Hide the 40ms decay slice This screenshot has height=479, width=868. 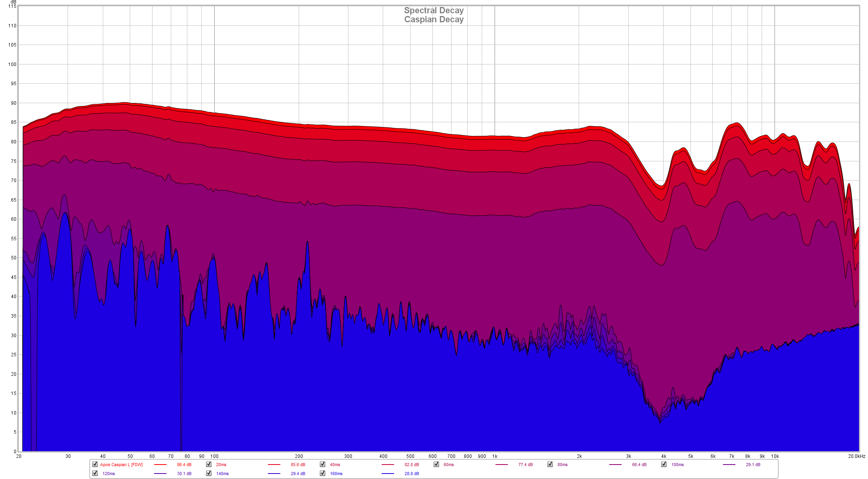pyautogui.click(x=323, y=464)
